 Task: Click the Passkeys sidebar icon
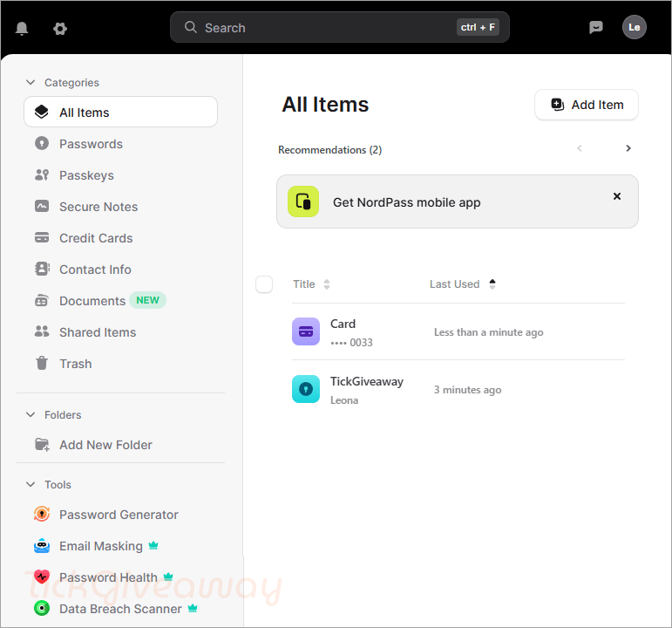click(42, 174)
